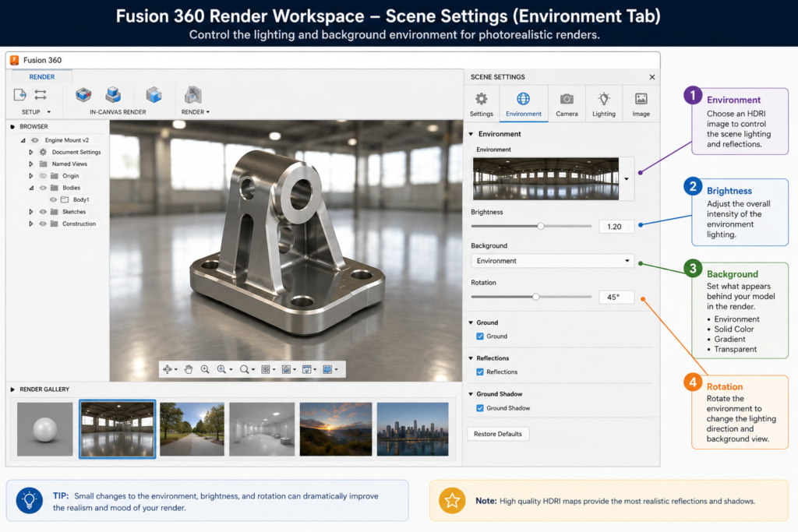Screen dimensions: 798x532
Task: Adjust the Rotation slider handle
Action: tap(535, 297)
